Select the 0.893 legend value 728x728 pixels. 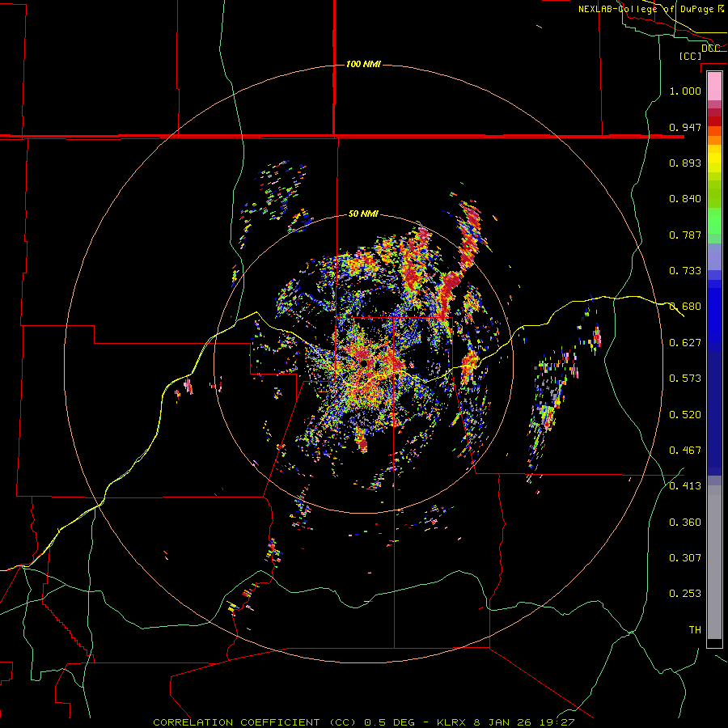(685, 163)
